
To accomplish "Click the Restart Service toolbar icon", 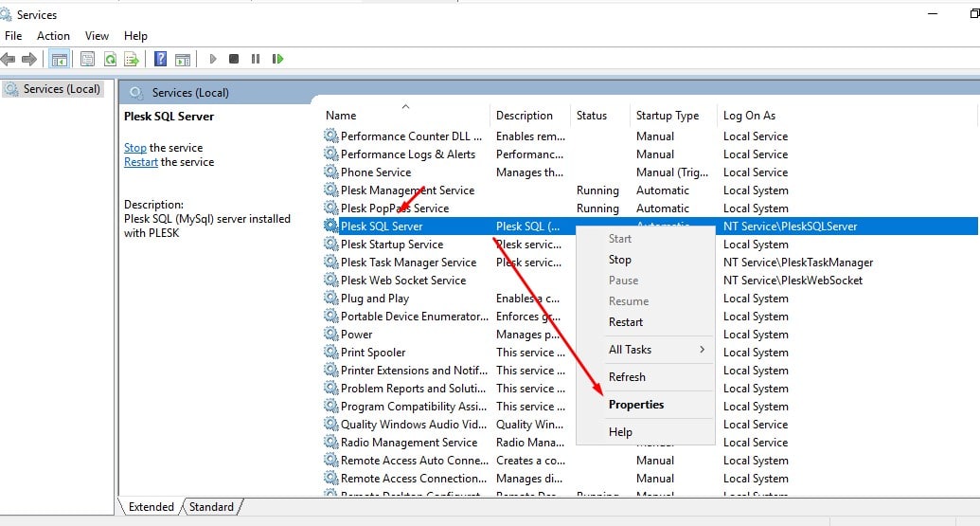I will (277, 59).
